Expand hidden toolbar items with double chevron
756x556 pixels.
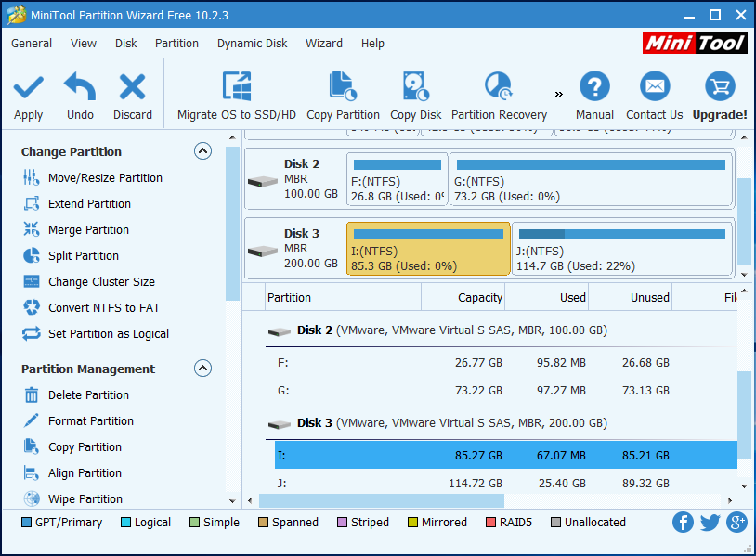pos(559,94)
